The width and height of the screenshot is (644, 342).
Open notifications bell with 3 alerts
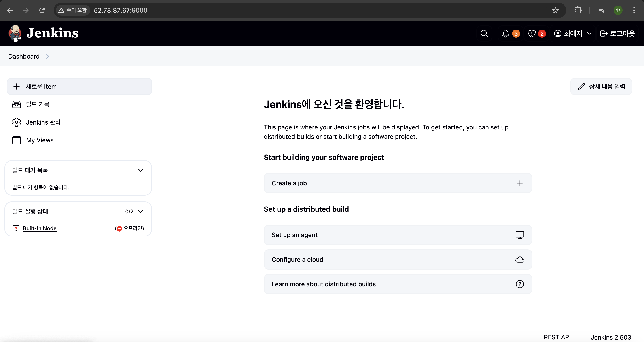point(511,34)
